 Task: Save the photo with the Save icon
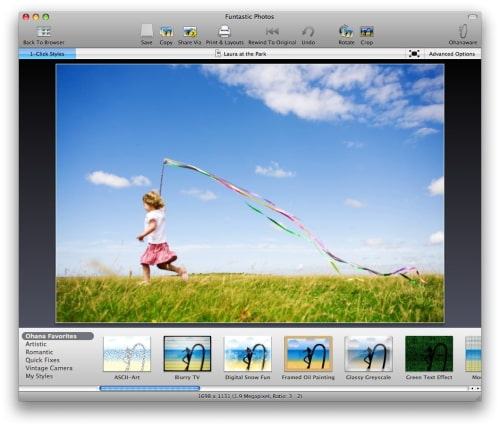pyautogui.click(x=147, y=31)
